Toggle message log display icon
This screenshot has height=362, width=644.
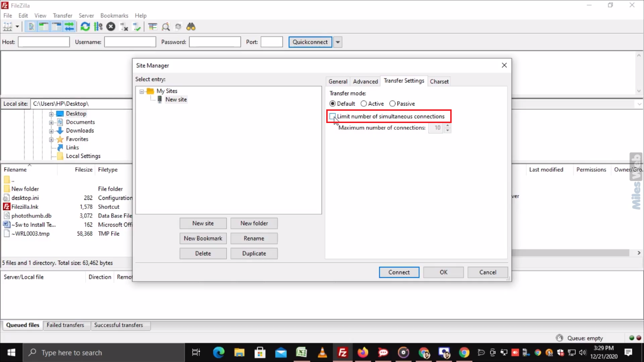(x=31, y=27)
